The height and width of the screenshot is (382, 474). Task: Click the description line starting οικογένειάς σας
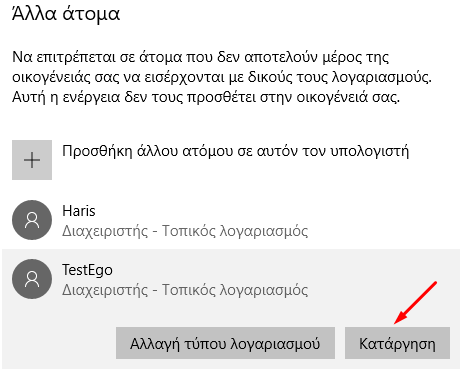222,77
